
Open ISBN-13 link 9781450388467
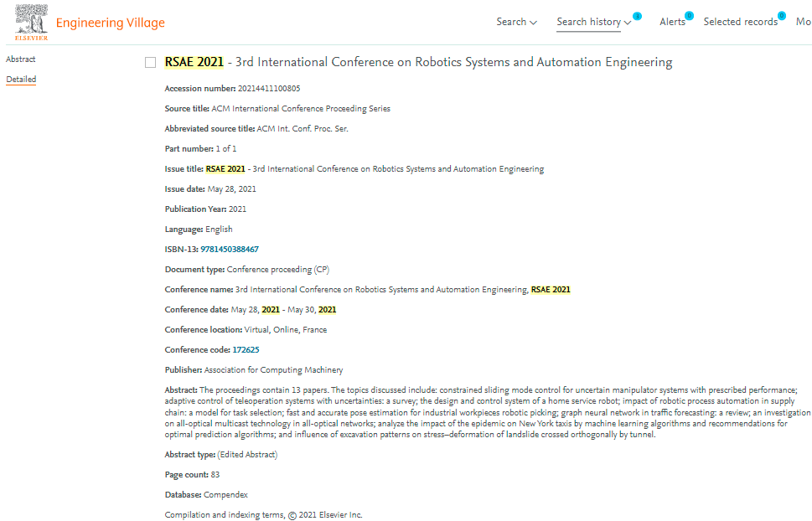229,250
